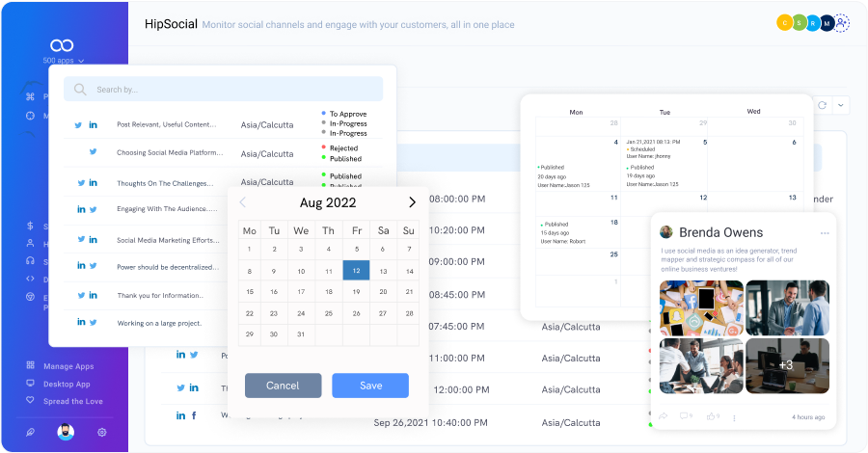This screenshot has height=453, width=868.
Task: Open settings gear at sidebar bottom
Action: point(101,433)
